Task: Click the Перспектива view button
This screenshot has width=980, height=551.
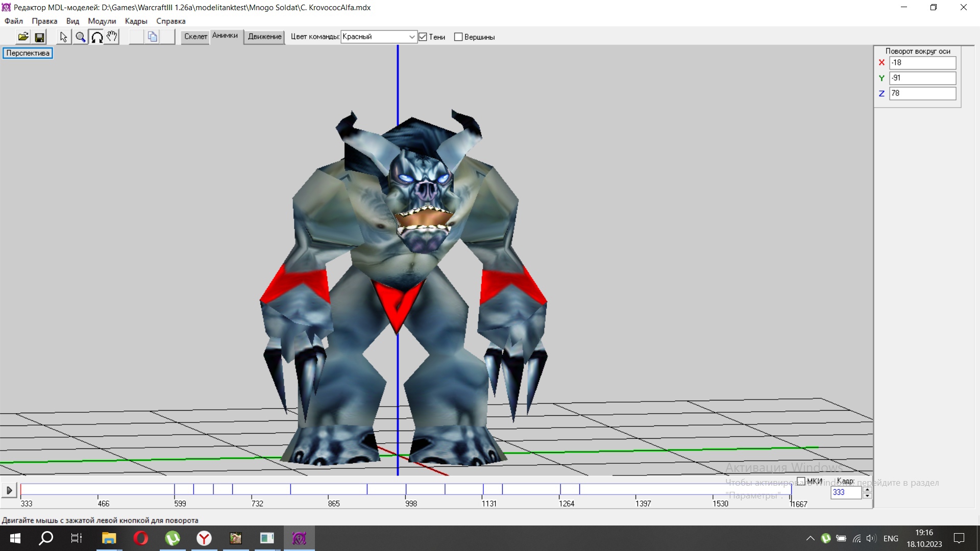Action: pyautogui.click(x=28, y=53)
